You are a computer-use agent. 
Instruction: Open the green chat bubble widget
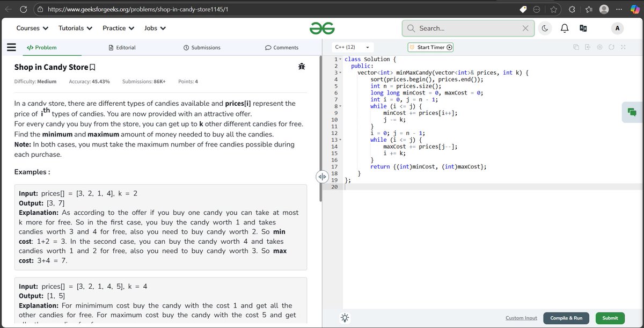tap(632, 112)
